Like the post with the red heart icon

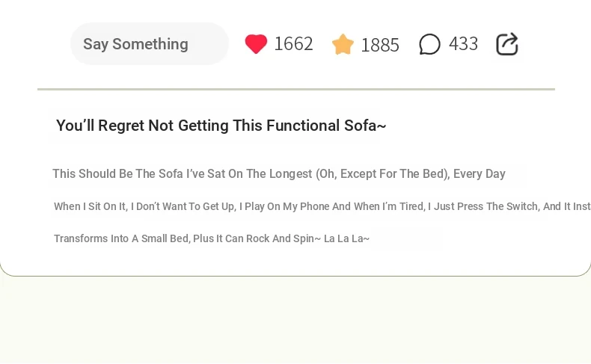click(x=256, y=43)
